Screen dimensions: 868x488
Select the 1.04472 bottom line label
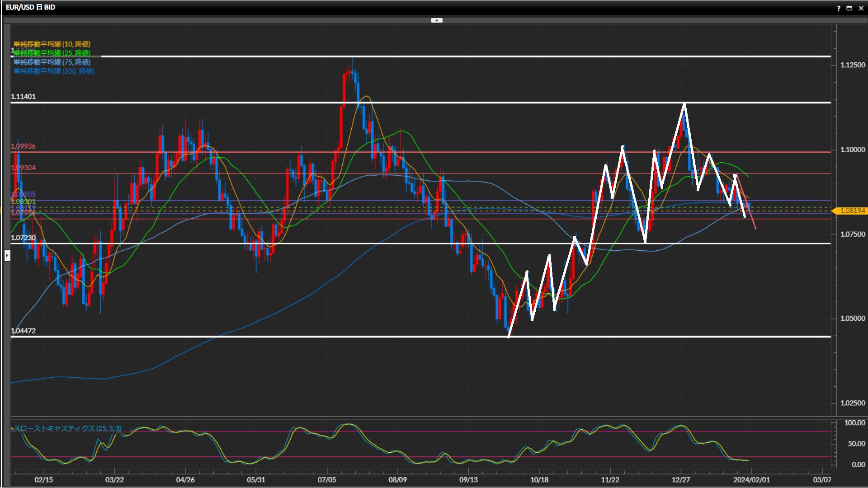pyautogui.click(x=24, y=331)
